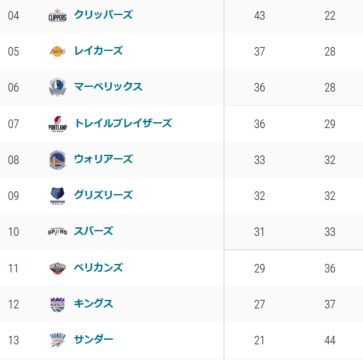363x360 pixels.
Task: Select the トレイルブレイザーズ team name
Action: [x=123, y=123]
